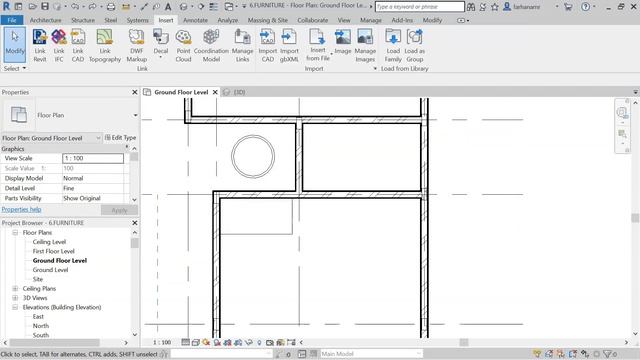The width and height of the screenshot is (640, 360).
Task: Select the North elevation
Action: (40, 326)
